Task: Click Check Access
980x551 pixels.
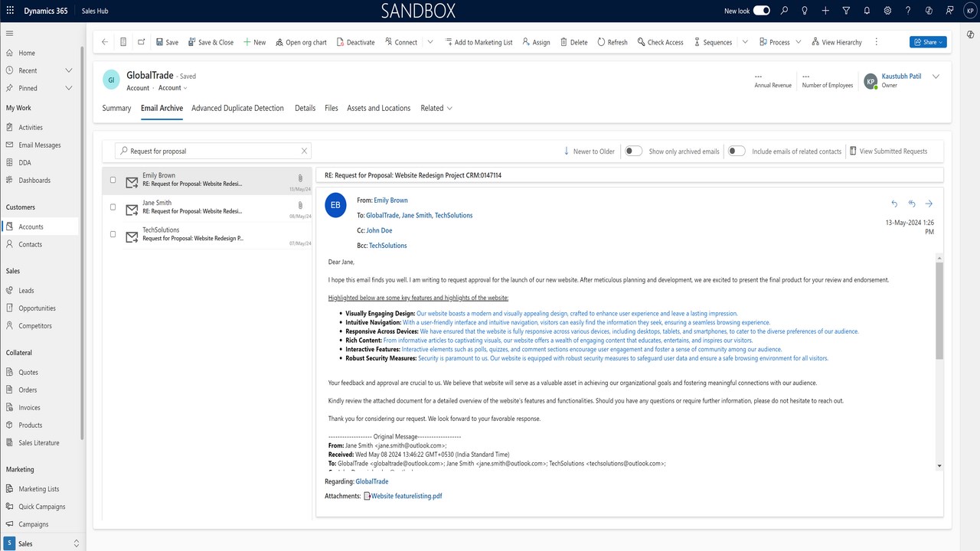Action: click(x=660, y=42)
